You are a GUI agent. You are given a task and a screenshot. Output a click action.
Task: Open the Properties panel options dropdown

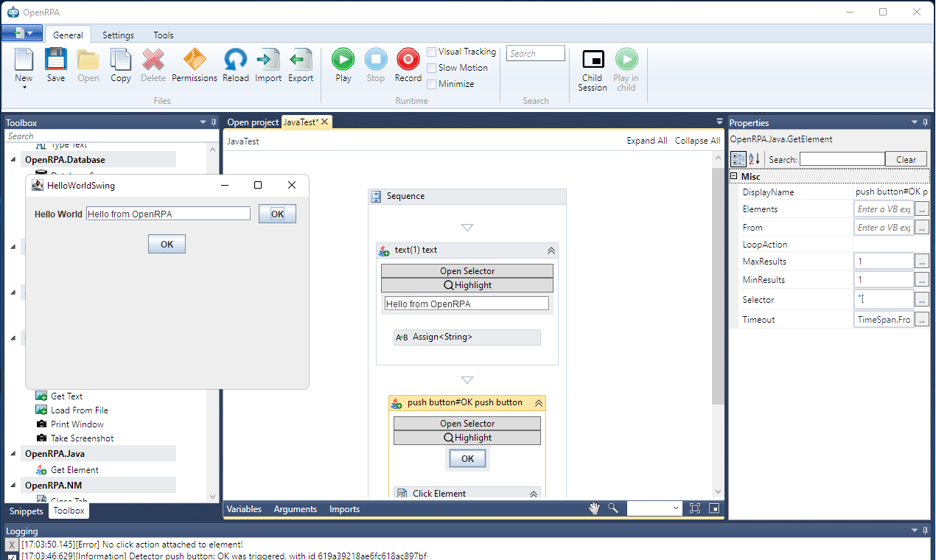tap(915, 122)
